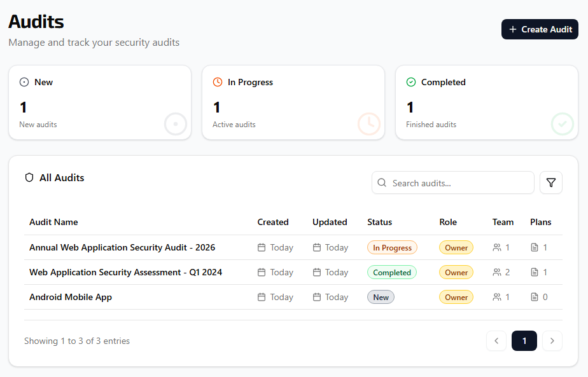
Task: Click the watermark clock icon inside the In Progress card
Action: point(369,124)
